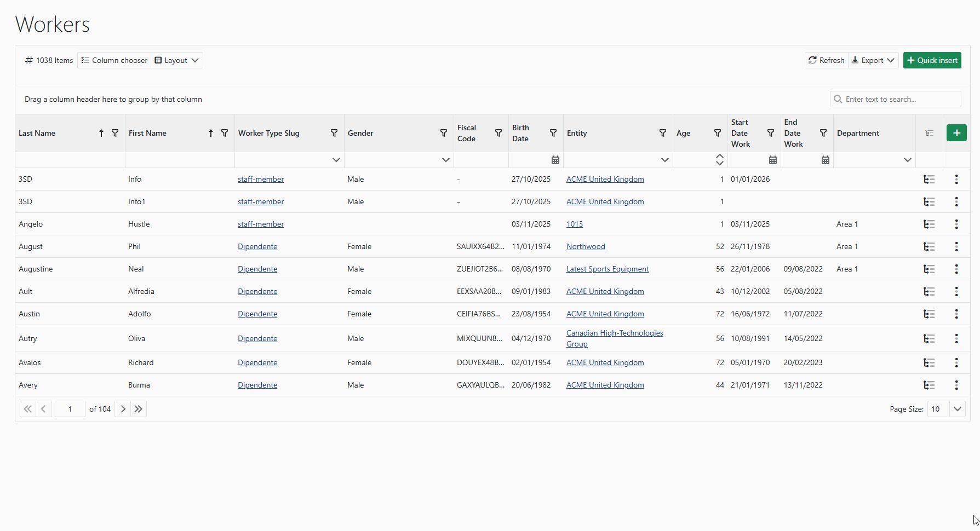Open the Layout menu
Viewport: 980px width, 531px height.
click(x=177, y=60)
